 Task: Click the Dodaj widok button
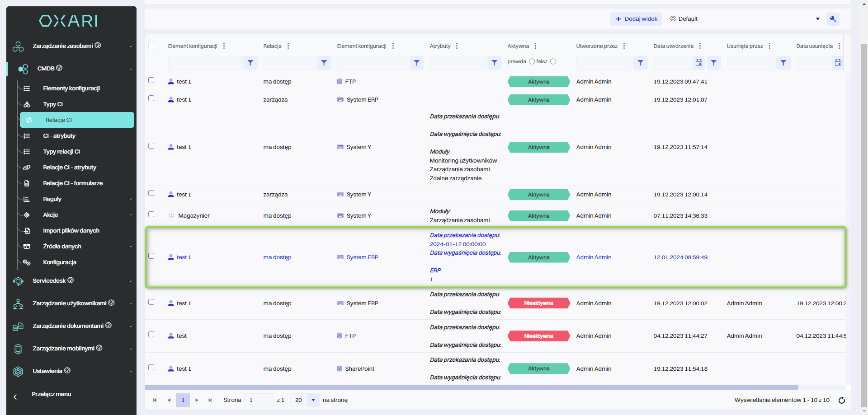click(x=636, y=19)
